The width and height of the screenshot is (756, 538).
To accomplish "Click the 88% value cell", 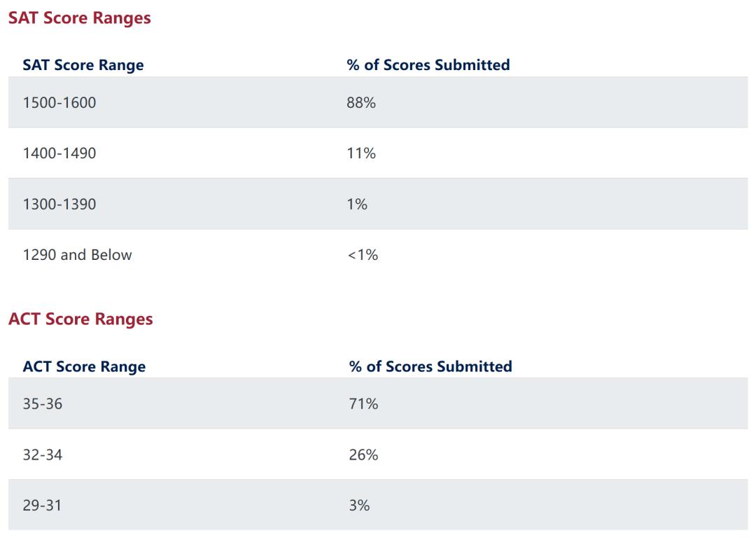I will tap(361, 103).
